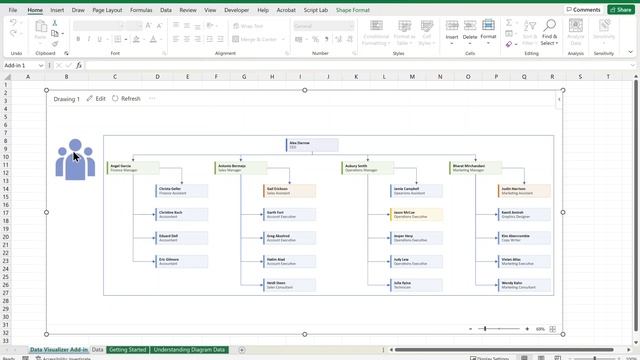Screen dimensions: 640x360
Task: Click the diagram zoom out minus button
Action: click(x=471, y=329)
